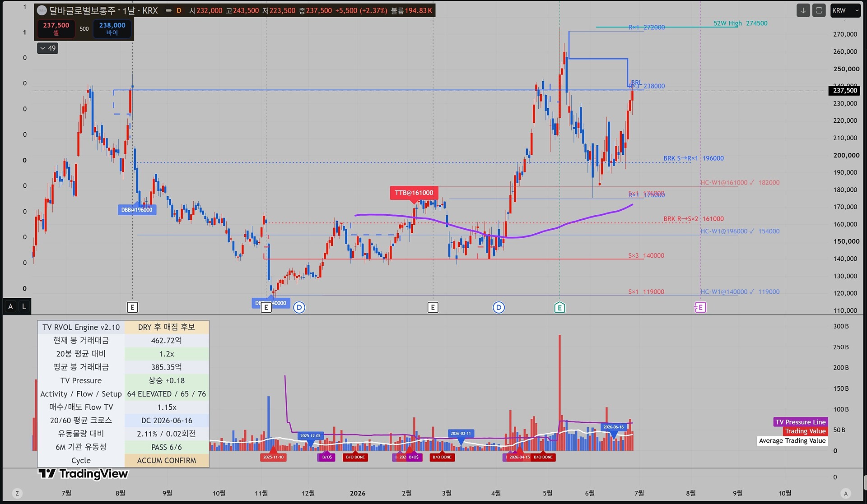Viewport: 867px width, 504px height.
Task: Click the 300B label on volume scale
Action: click(x=841, y=326)
